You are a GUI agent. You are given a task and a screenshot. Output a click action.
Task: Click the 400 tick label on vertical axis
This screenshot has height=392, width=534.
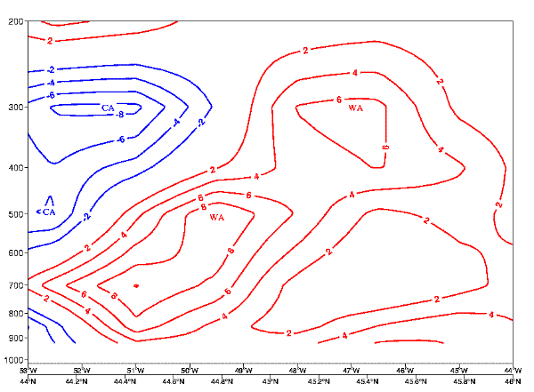(x=15, y=168)
